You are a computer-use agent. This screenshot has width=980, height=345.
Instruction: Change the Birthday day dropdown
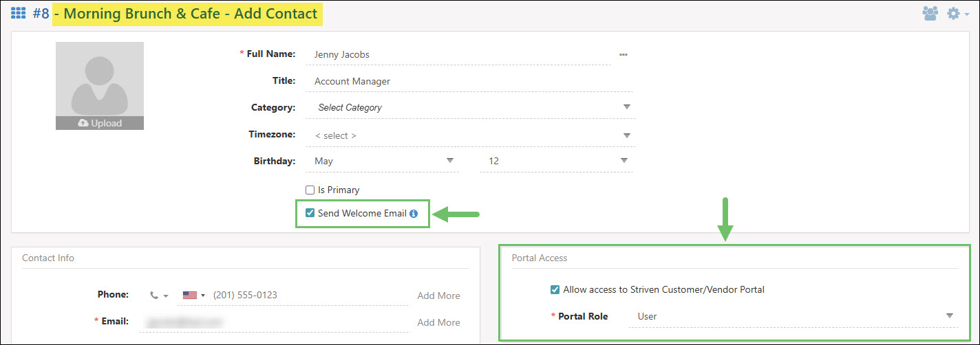(x=556, y=161)
